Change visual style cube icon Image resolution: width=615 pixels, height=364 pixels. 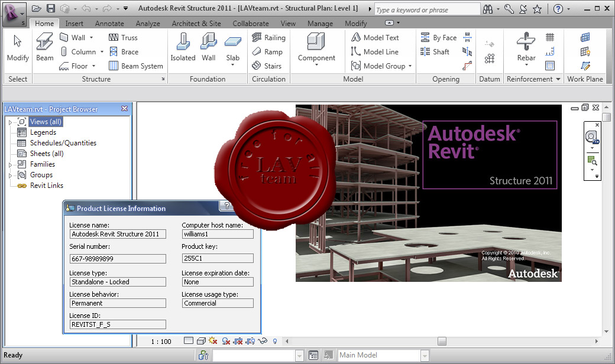pos(201,341)
